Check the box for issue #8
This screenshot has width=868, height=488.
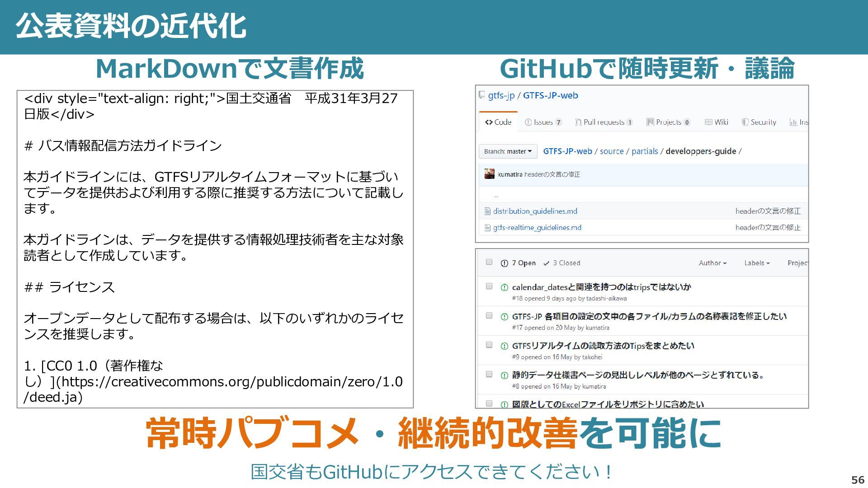489,374
